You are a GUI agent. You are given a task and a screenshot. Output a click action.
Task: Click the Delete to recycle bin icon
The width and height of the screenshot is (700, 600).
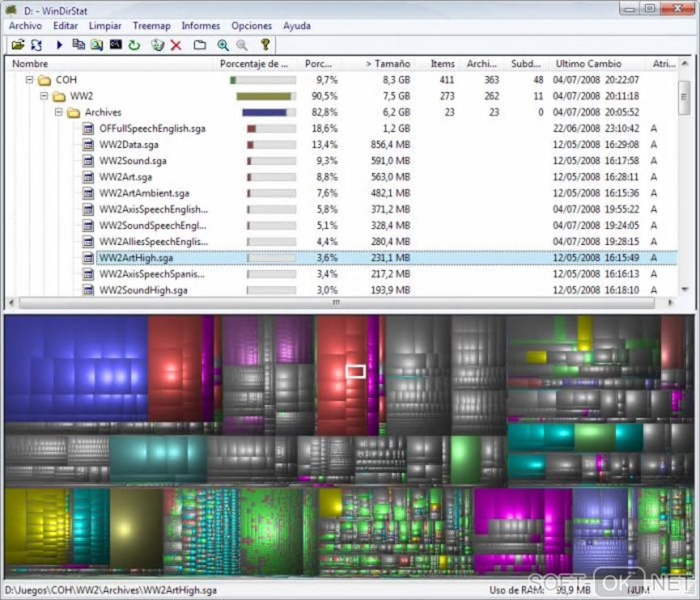(158, 45)
